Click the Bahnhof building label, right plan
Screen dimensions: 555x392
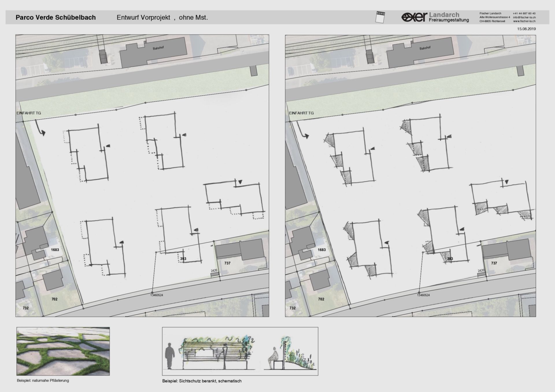pos(425,48)
